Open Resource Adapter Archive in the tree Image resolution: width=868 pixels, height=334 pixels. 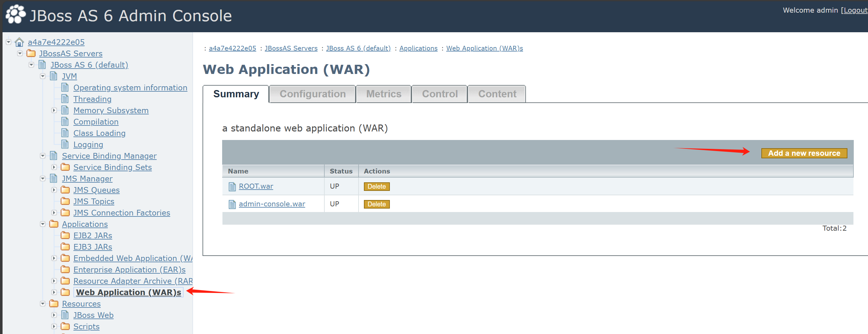pos(133,281)
